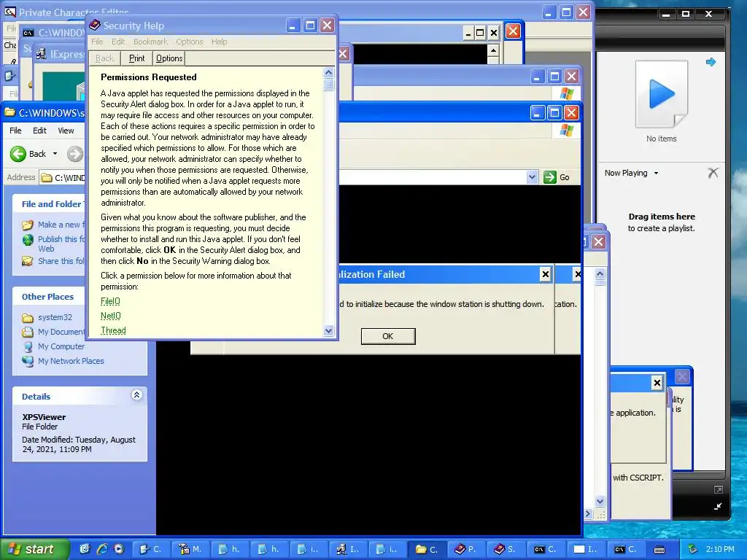Image resolution: width=747 pixels, height=560 pixels.
Task: Switch to the folder C. taskbar button
Action: [x=427, y=550]
